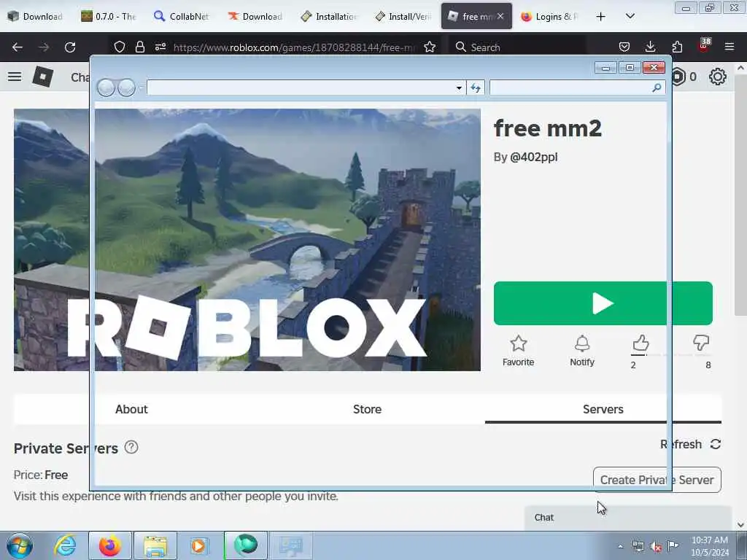The width and height of the screenshot is (747, 560).
Task: Show hidden system tray icons
Action: (x=620, y=547)
